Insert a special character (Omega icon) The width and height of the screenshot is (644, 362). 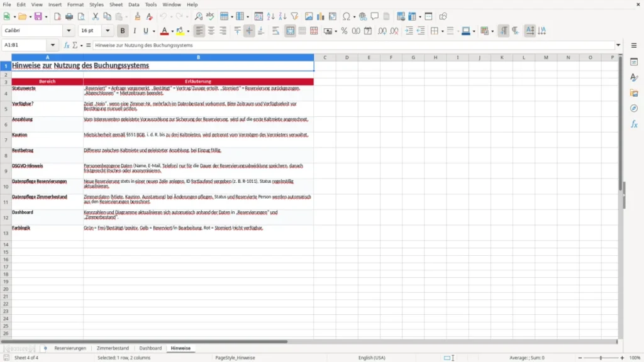tap(347, 16)
